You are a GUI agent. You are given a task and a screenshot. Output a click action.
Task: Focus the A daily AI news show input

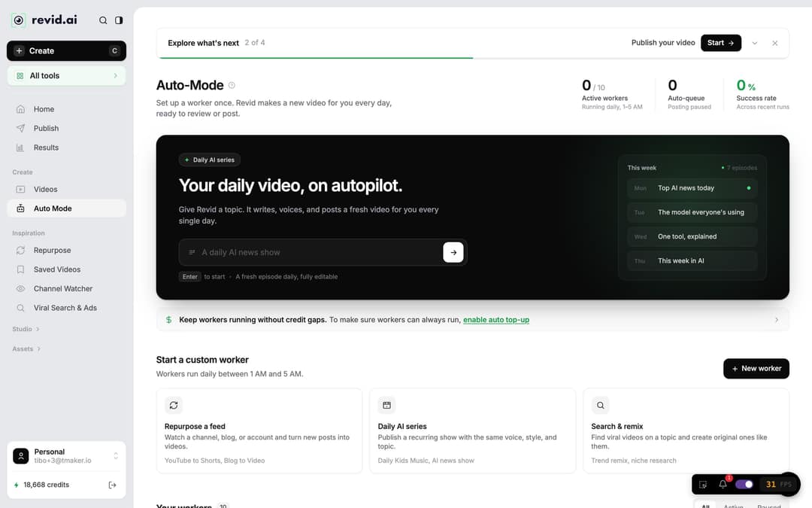(311, 252)
